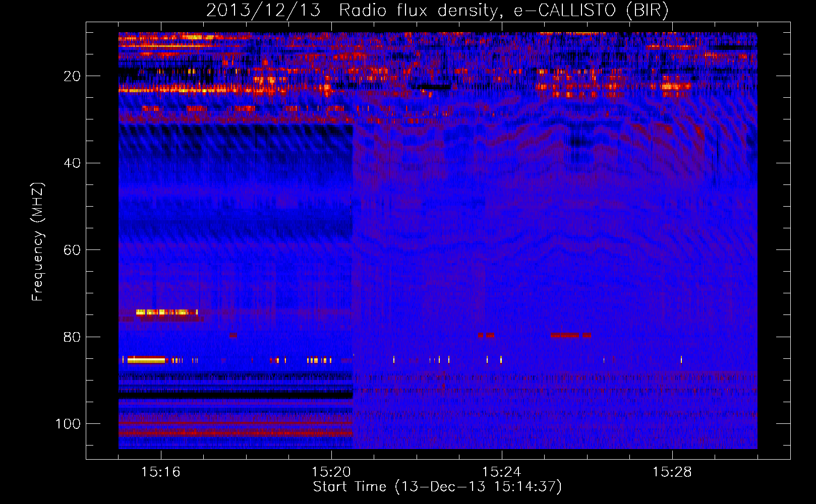Viewport: 816px width, 504px height.
Task: Click the bright yellow-white burst near 85 MHz
Action: [146, 359]
